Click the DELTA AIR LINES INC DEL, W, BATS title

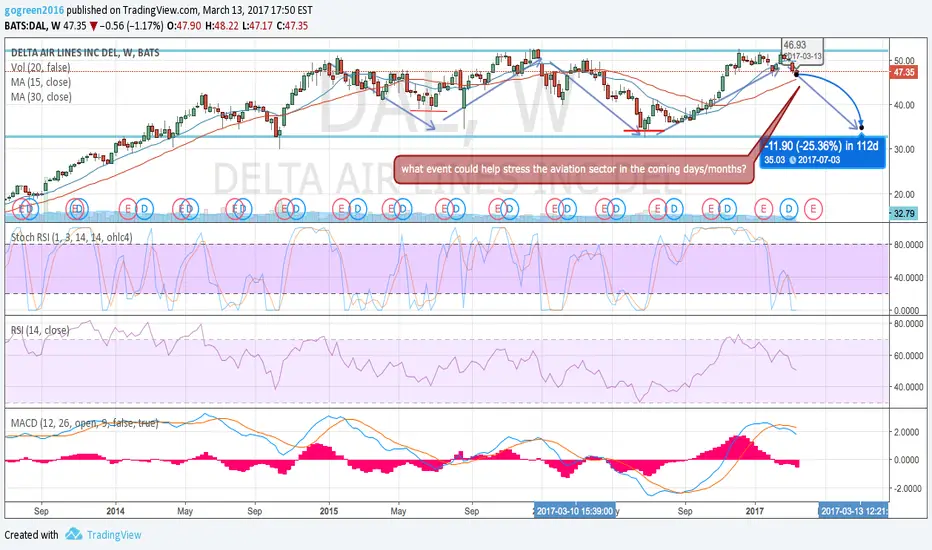85,52
